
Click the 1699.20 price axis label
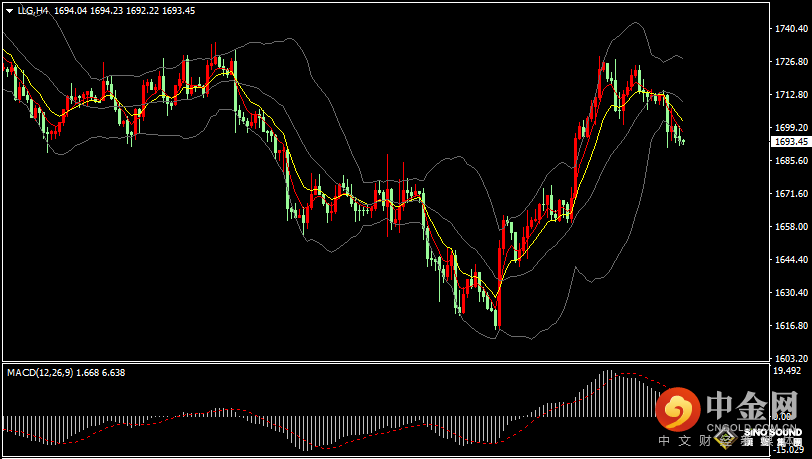coord(791,127)
